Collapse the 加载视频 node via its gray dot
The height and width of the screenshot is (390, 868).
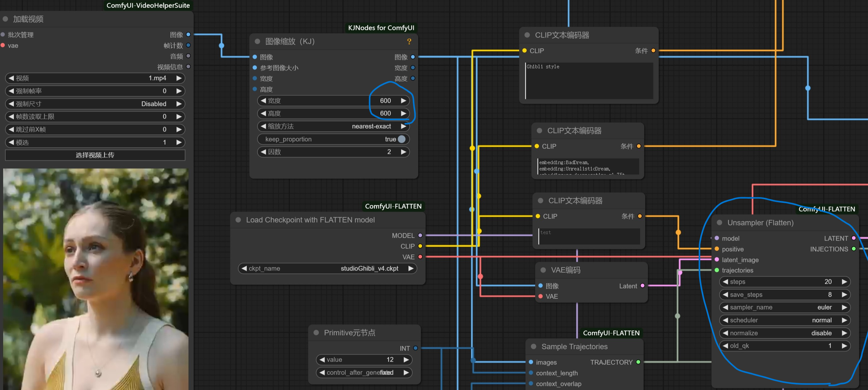click(5, 19)
